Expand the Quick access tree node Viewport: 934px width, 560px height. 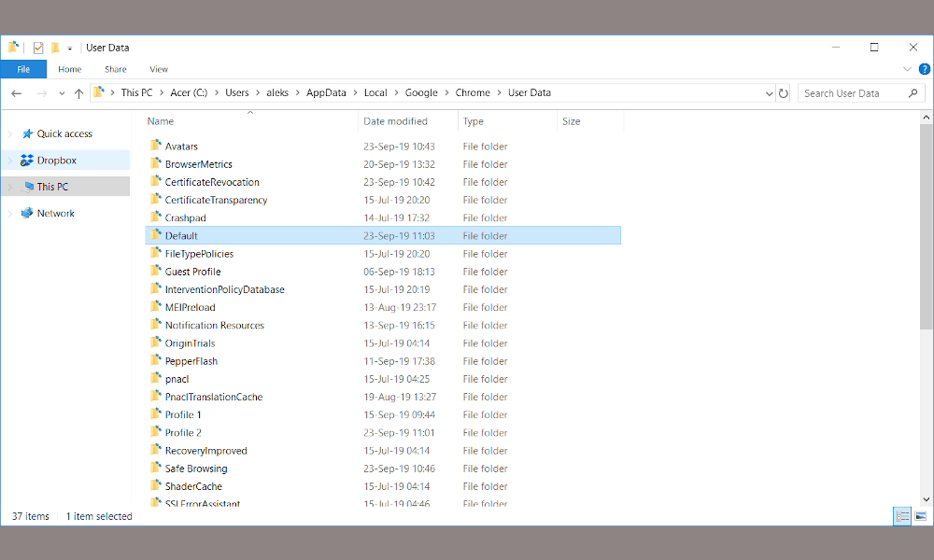pyautogui.click(x=10, y=134)
